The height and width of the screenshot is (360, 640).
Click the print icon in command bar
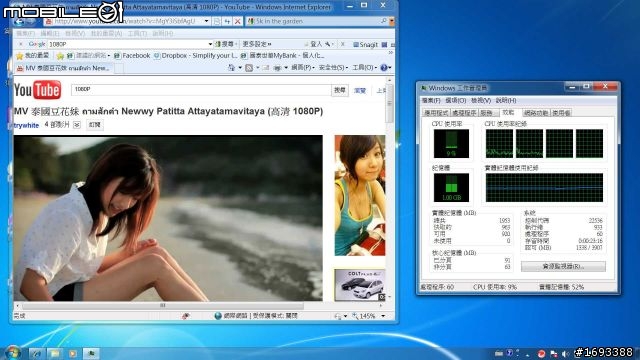pos(278,68)
